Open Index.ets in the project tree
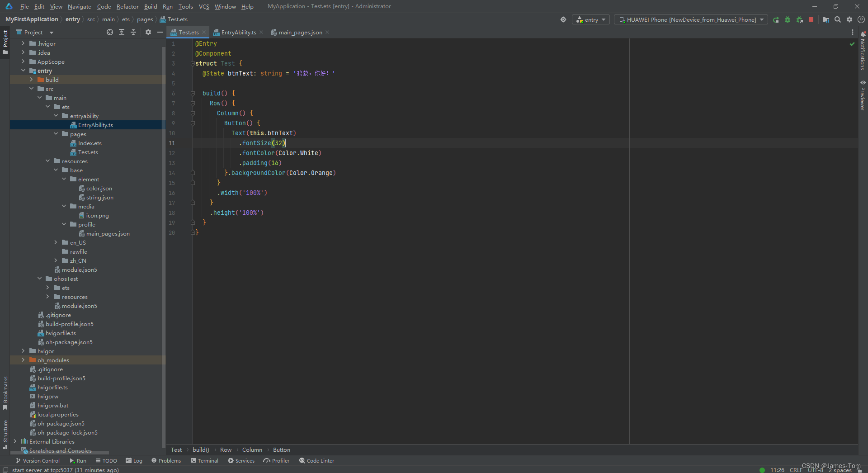 (x=90, y=143)
